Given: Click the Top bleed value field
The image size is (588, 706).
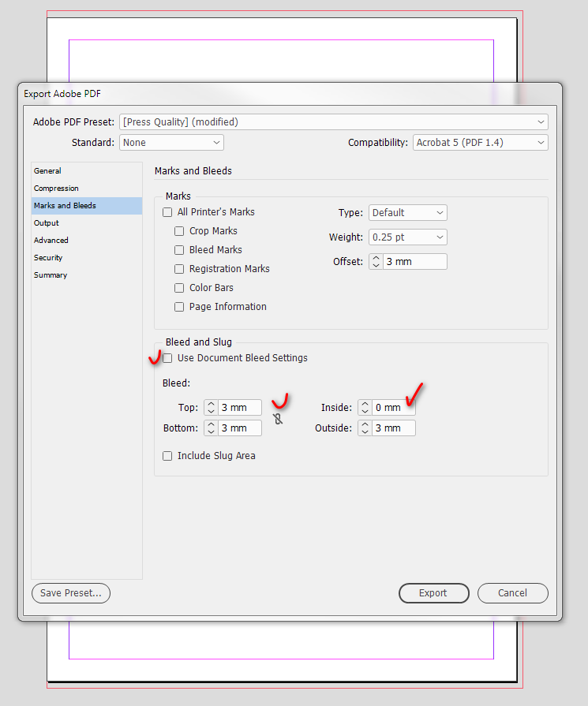Looking at the screenshot, I should [x=240, y=408].
